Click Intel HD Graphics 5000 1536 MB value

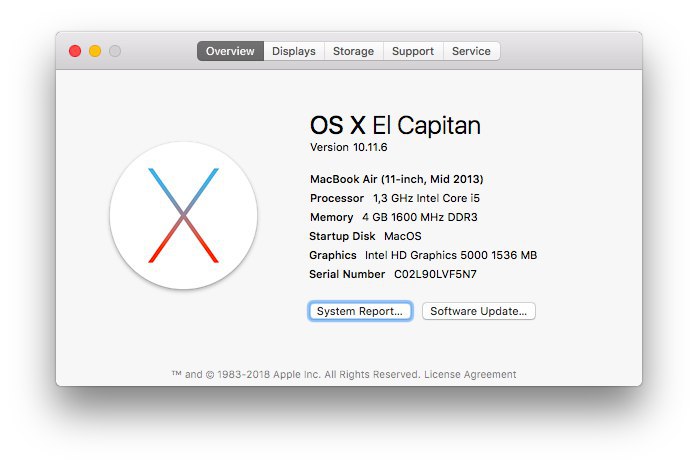[x=451, y=255]
